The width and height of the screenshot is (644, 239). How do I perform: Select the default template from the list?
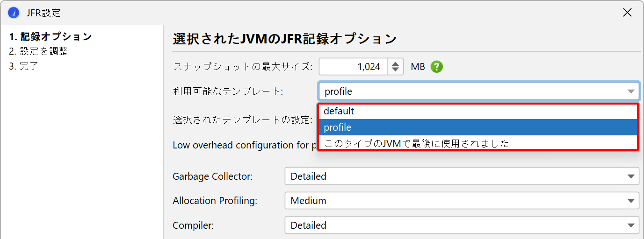tap(478, 111)
